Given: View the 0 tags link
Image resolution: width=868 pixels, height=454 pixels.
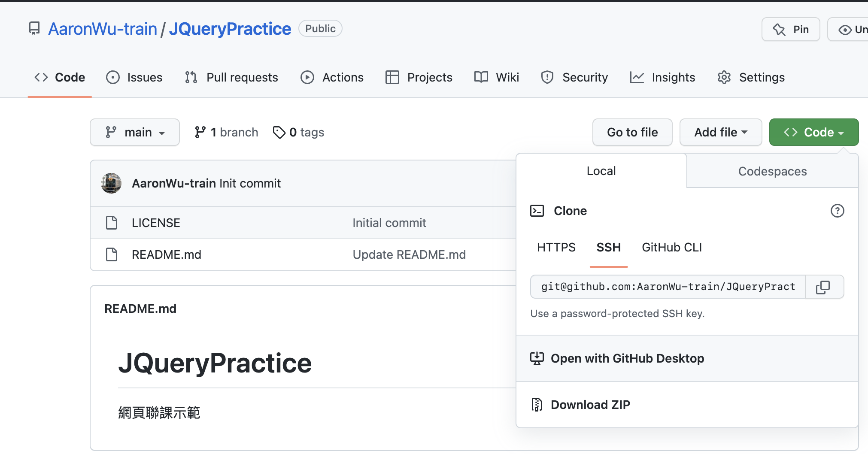Looking at the screenshot, I should [299, 132].
